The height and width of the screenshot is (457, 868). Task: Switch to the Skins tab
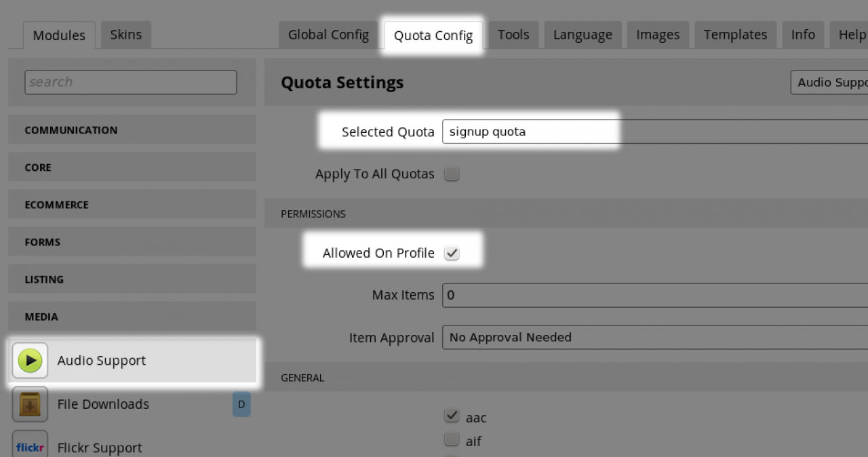coord(126,35)
